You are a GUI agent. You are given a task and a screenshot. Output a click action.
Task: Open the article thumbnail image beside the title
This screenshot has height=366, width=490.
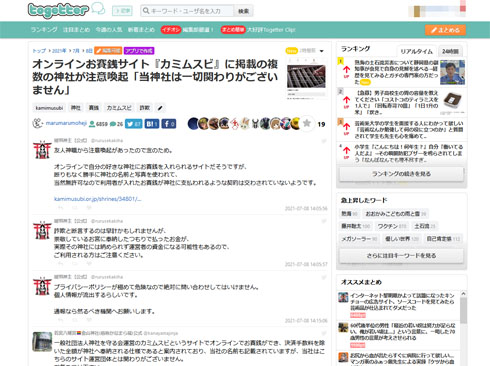[x=306, y=79]
